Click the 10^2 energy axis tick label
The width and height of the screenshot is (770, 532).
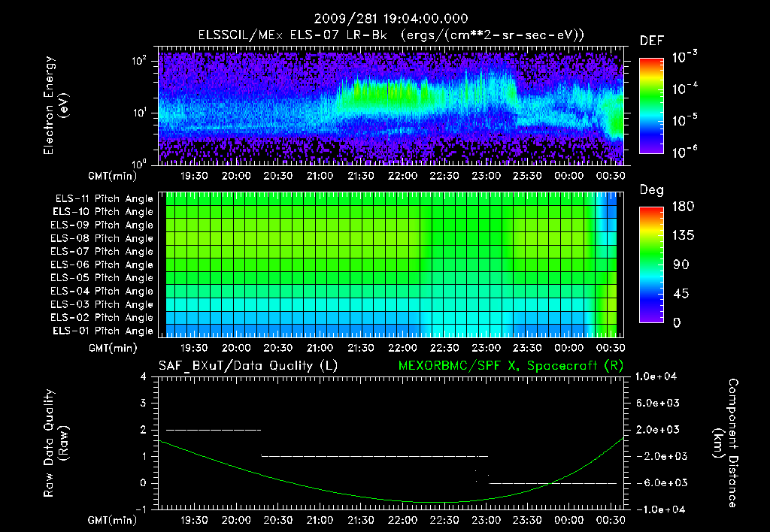click(x=139, y=61)
